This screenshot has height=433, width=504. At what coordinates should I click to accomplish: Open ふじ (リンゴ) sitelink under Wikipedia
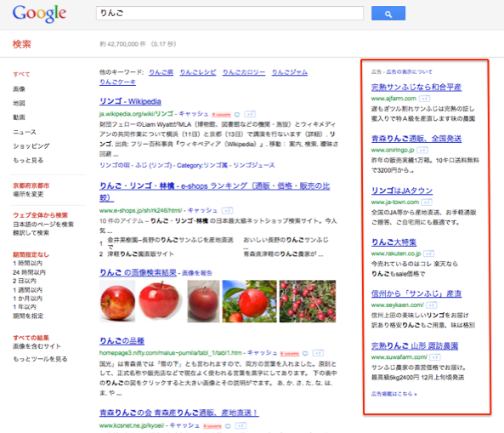tap(154, 165)
